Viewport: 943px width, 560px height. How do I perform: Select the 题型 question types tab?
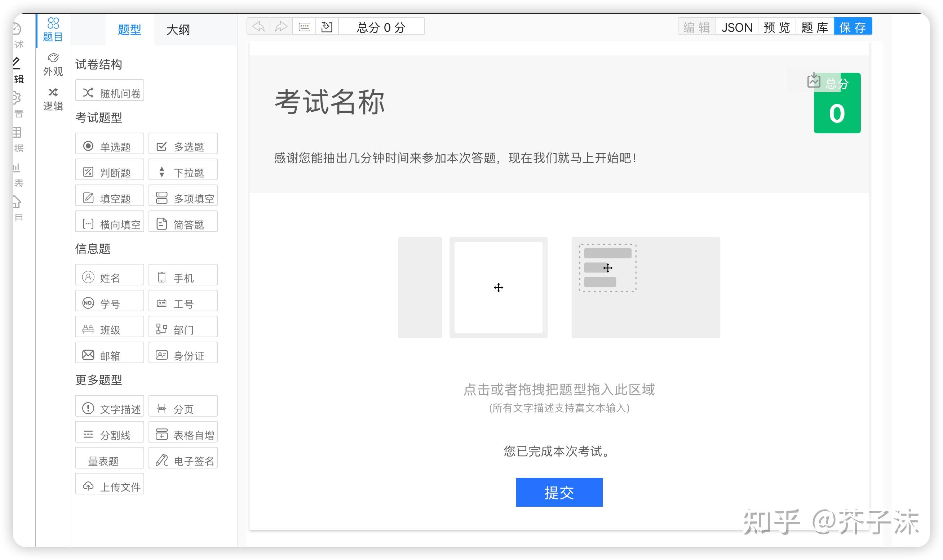pyautogui.click(x=129, y=30)
